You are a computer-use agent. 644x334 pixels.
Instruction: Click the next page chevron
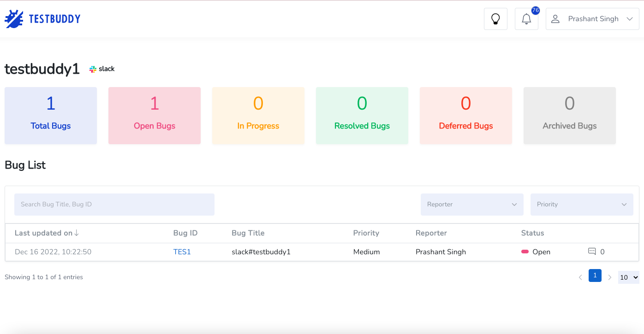point(610,277)
